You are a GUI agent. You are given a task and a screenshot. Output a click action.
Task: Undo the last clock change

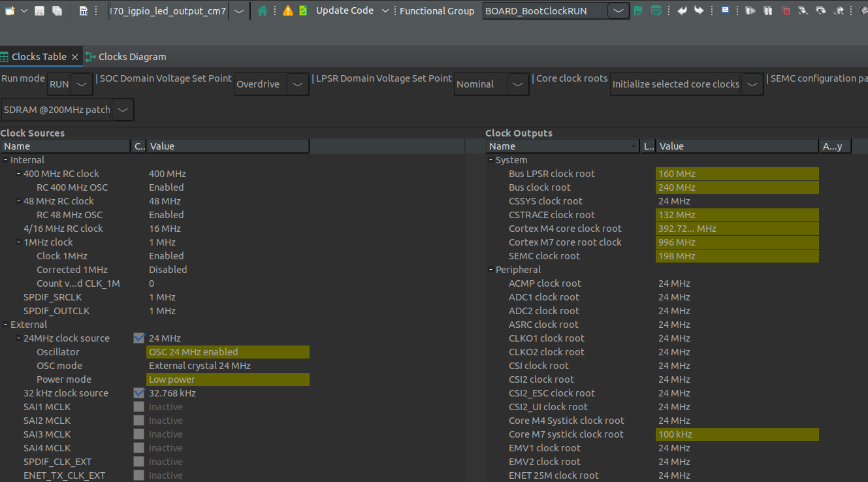pos(683,10)
